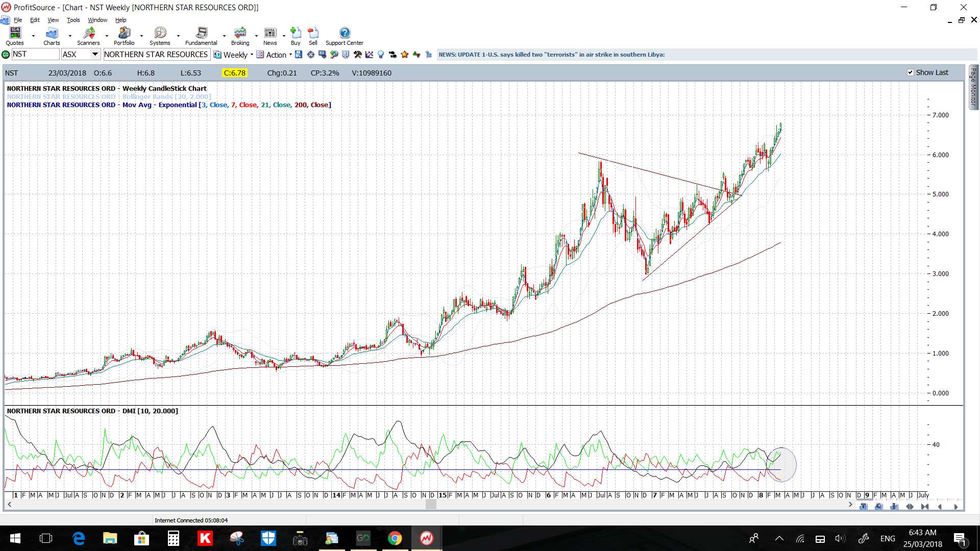This screenshot has width=980, height=551.
Task: Open the Support Center
Action: tap(345, 36)
